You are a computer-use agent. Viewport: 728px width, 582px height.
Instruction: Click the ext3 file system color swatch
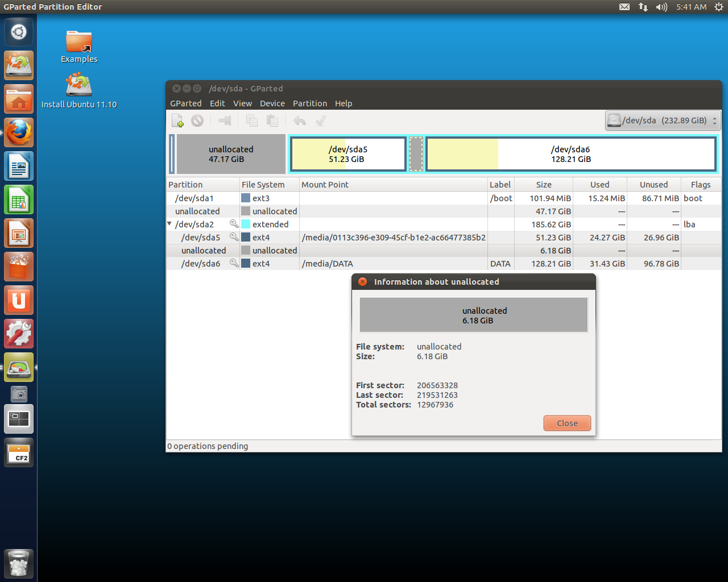click(246, 198)
